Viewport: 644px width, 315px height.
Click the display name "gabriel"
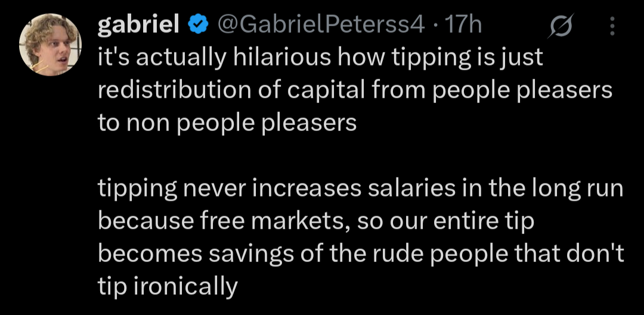tap(138, 24)
